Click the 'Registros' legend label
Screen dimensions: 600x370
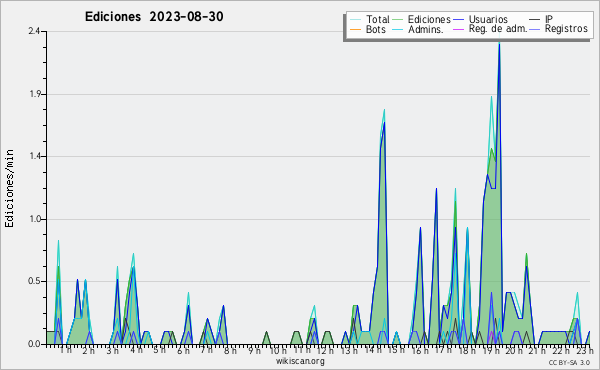pos(566,29)
